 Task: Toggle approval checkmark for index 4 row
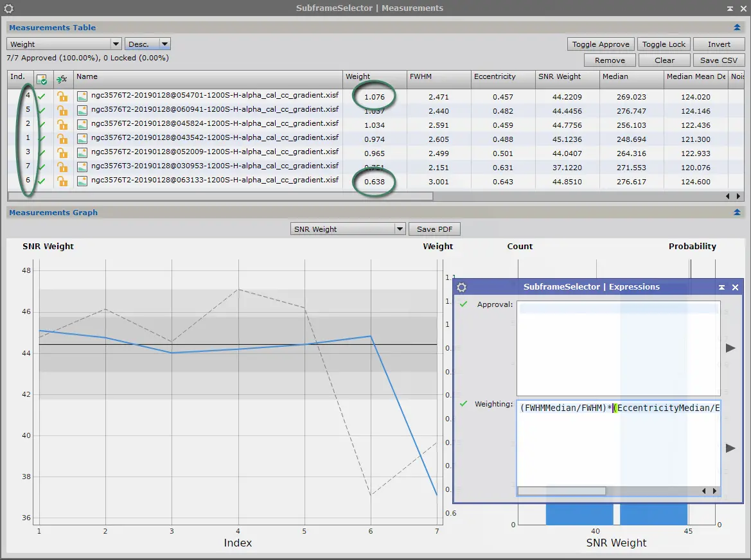click(x=42, y=96)
